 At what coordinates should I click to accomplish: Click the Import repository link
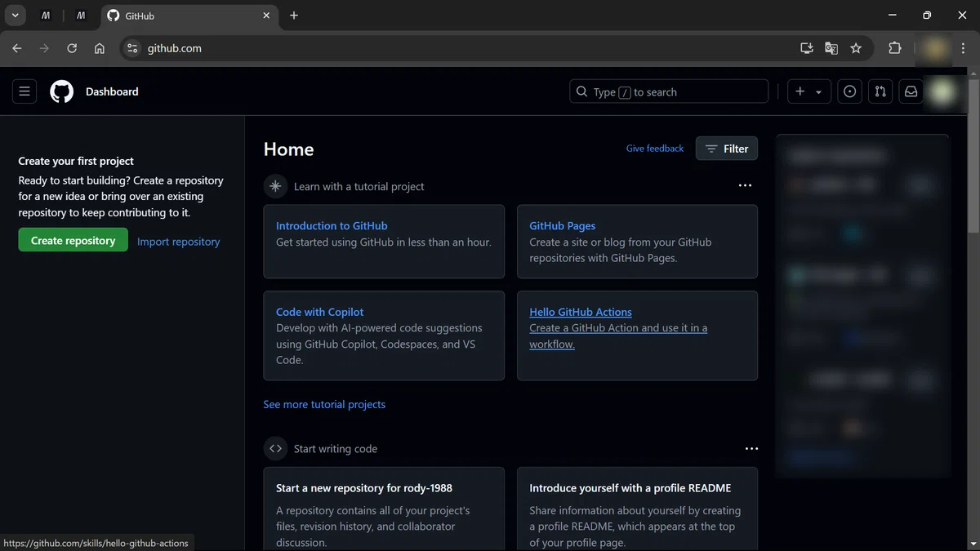178,242
